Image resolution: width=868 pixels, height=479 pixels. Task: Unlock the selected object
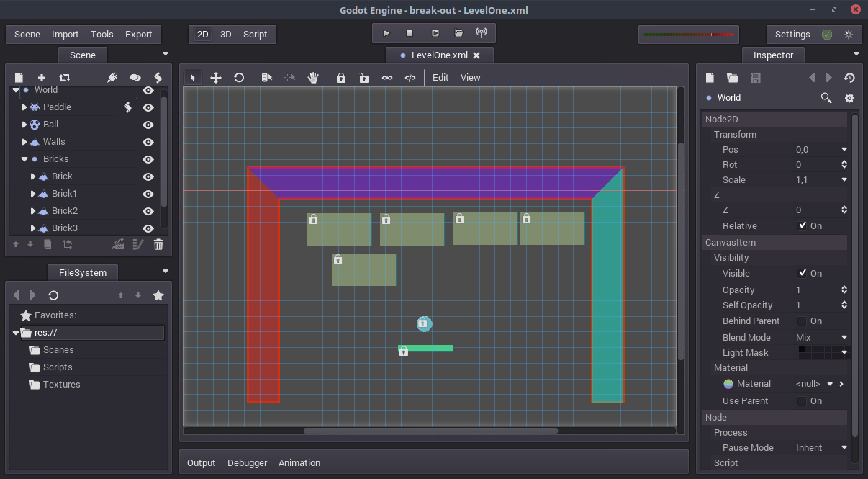click(x=363, y=77)
